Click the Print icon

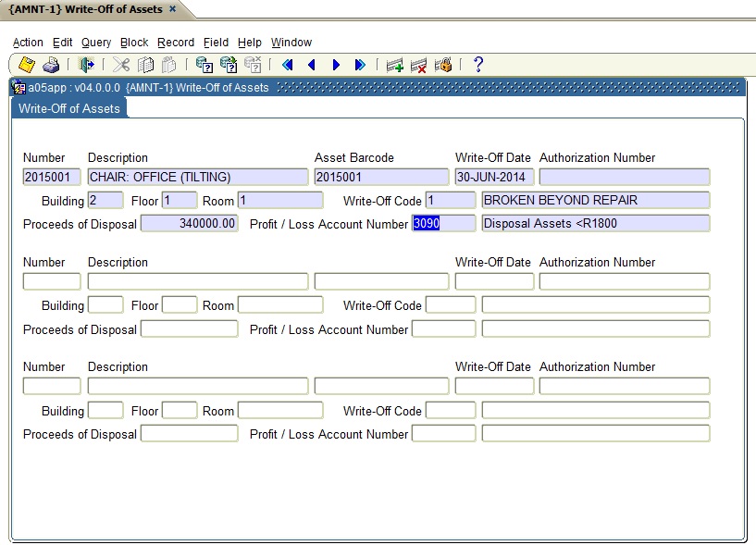pos(51,65)
